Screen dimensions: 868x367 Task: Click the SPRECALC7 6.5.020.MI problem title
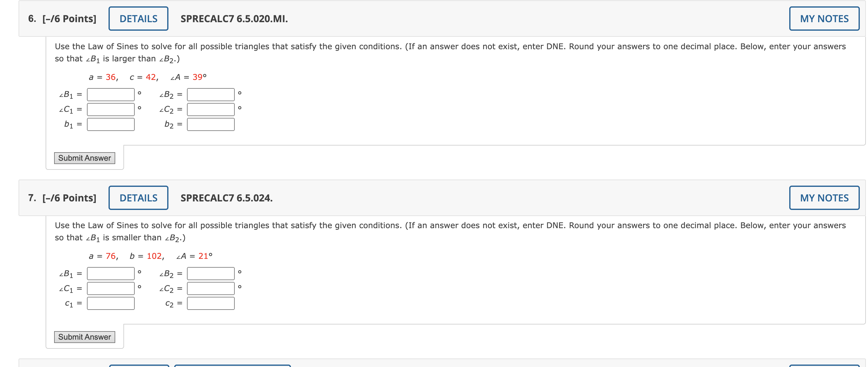tap(233, 19)
